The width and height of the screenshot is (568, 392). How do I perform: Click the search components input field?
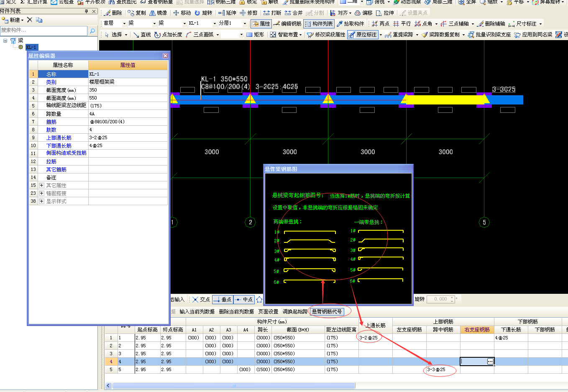coord(43,31)
